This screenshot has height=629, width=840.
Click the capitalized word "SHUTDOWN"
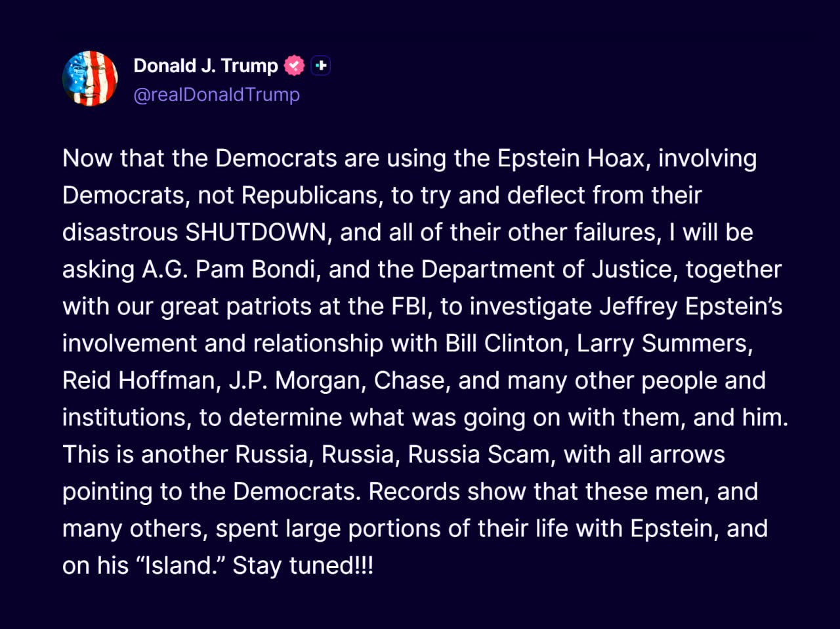256,232
